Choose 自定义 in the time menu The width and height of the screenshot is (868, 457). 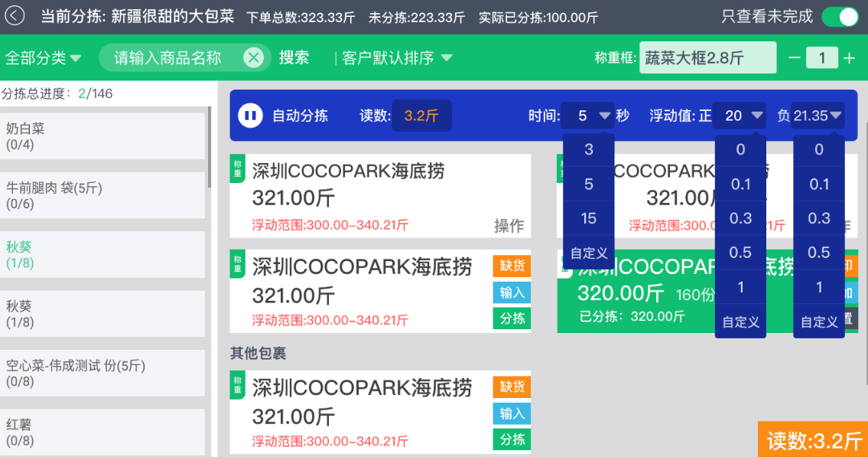(x=588, y=253)
